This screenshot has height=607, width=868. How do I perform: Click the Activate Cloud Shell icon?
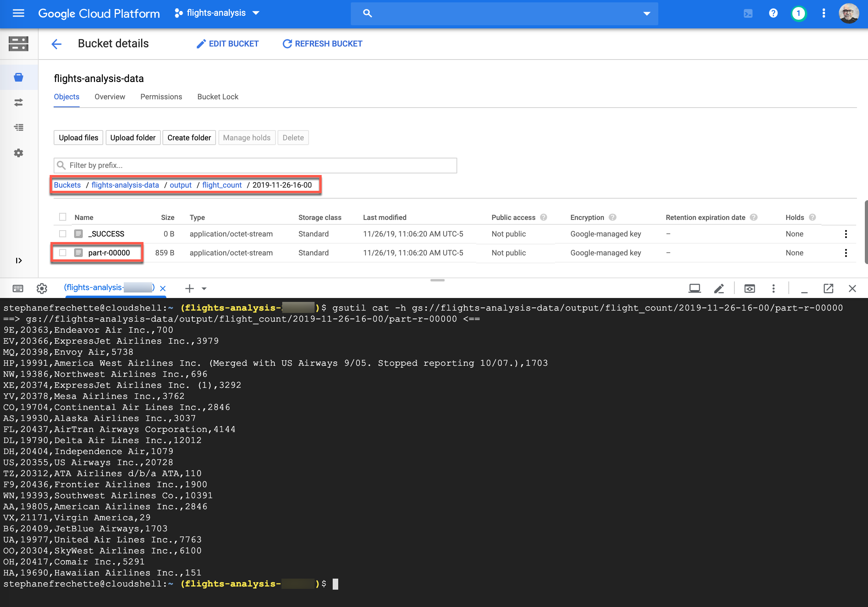tap(748, 13)
